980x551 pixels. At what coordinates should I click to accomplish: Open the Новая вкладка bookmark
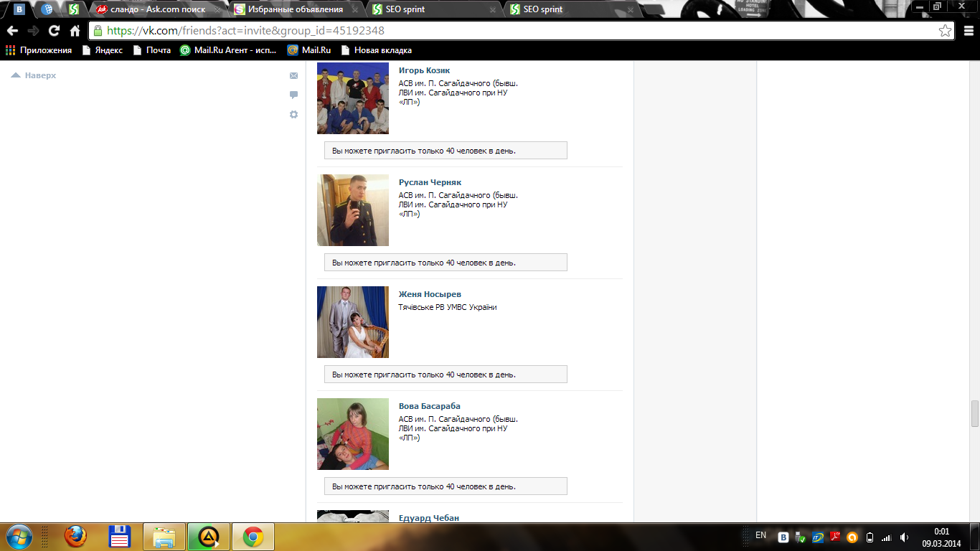click(x=377, y=50)
